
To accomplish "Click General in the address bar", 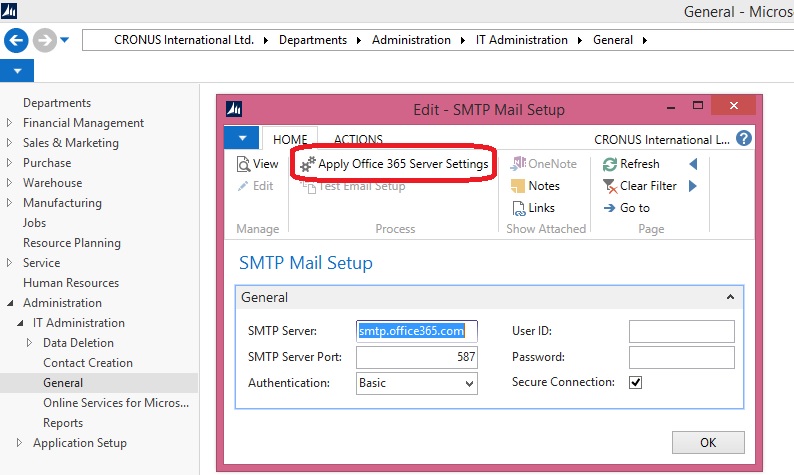I will [613, 40].
